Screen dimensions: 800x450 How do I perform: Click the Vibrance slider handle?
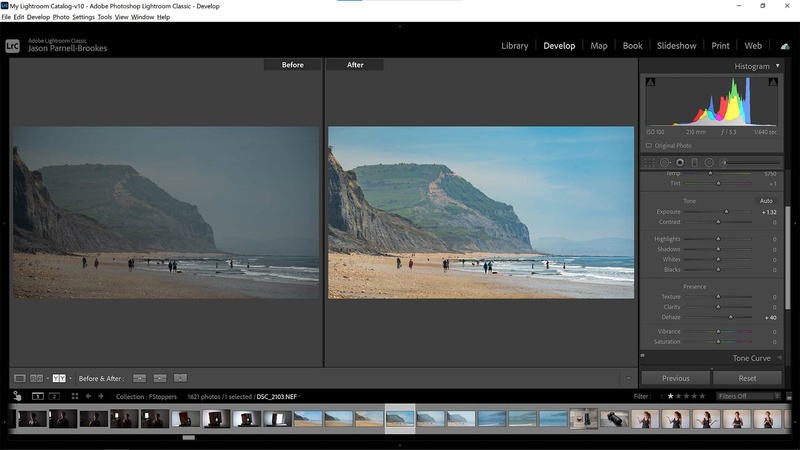pyautogui.click(x=718, y=331)
